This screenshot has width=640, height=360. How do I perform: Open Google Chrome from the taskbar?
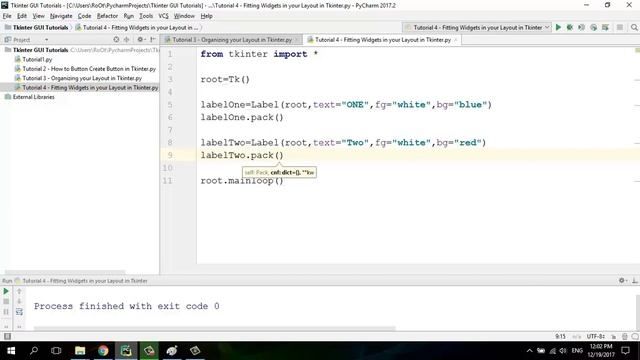[x=103, y=351]
